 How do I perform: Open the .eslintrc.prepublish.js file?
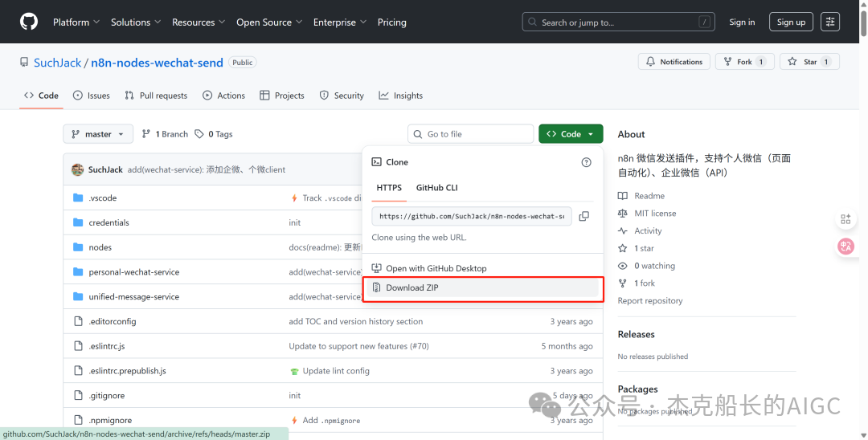pyautogui.click(x=127, y=371)
